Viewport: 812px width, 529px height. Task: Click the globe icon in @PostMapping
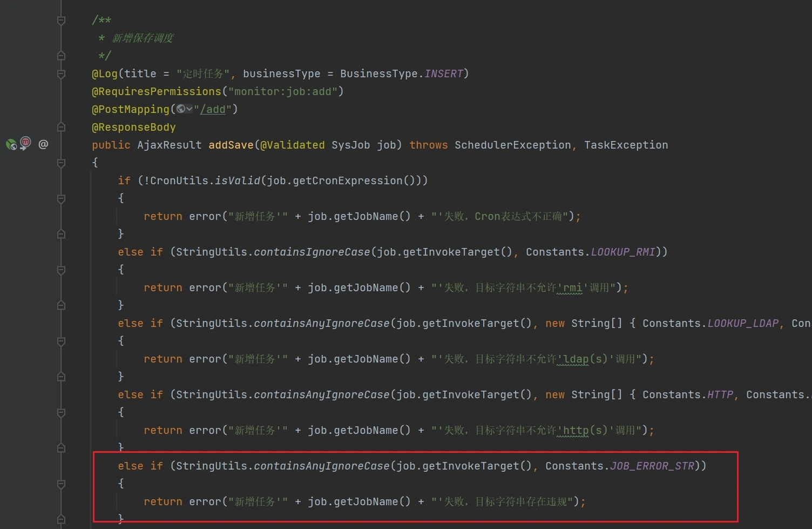(x=181, y=109)
